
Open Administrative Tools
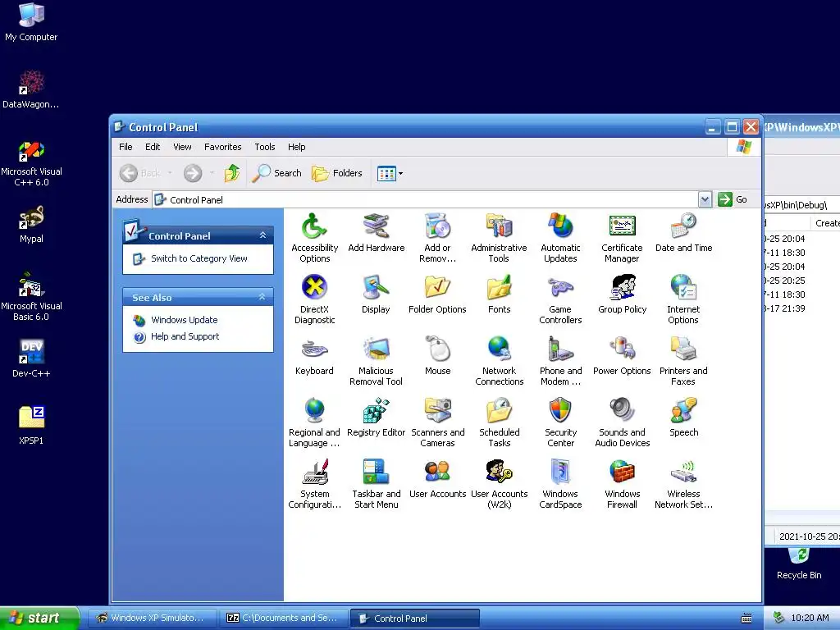pyautogui.click(x=499, y=237)
